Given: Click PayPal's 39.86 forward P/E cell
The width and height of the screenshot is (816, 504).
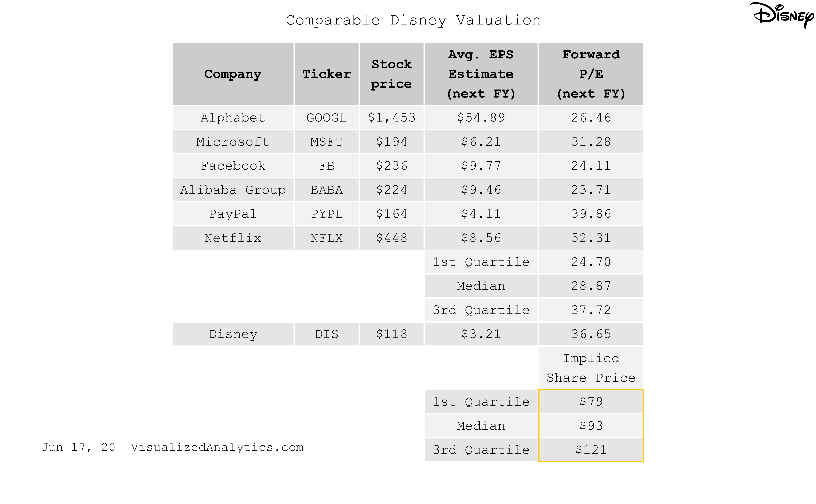Looking at the screenshot, I should [591, 214].
